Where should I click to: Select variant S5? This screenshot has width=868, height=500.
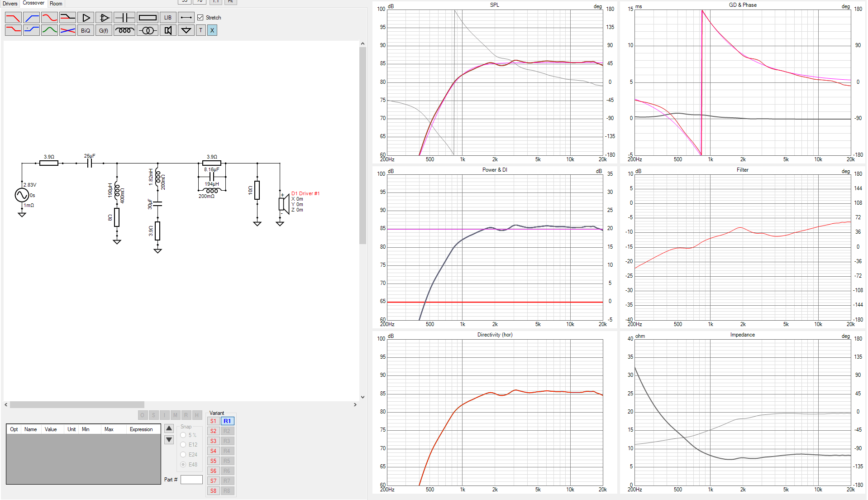[x=213, y=461]
